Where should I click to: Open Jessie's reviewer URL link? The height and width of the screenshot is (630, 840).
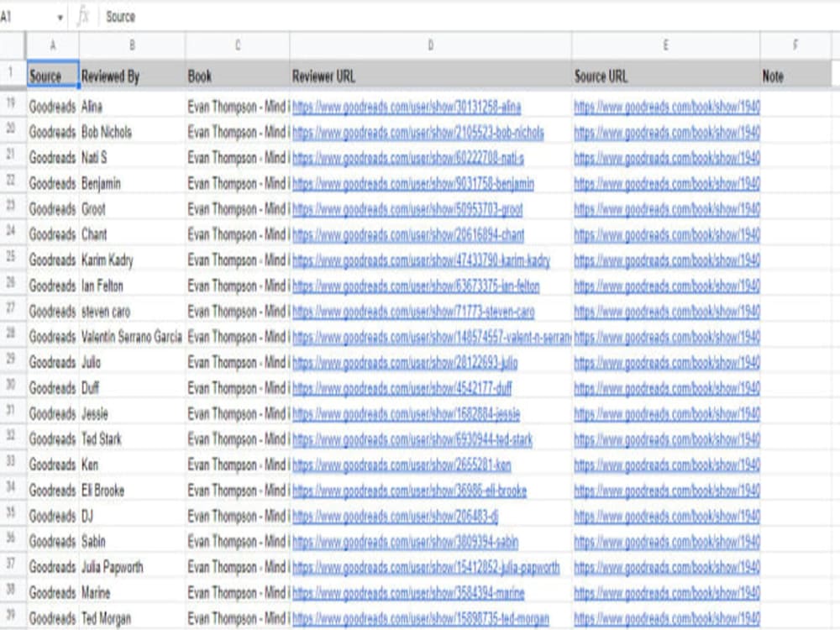pos(406,414)
